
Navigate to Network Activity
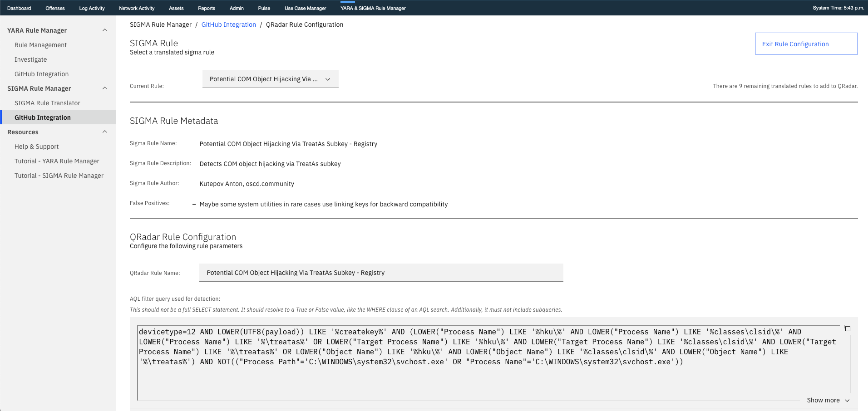pos(137,8)
